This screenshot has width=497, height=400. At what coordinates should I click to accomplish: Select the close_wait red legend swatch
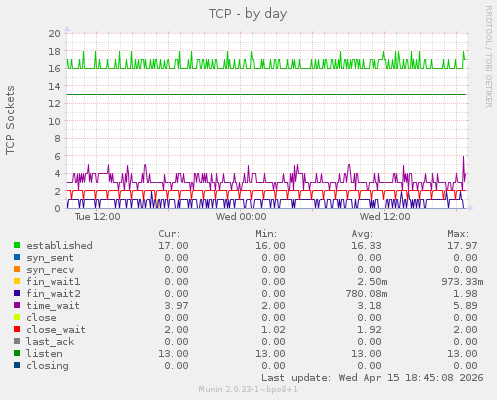click(x=17, y=329)
